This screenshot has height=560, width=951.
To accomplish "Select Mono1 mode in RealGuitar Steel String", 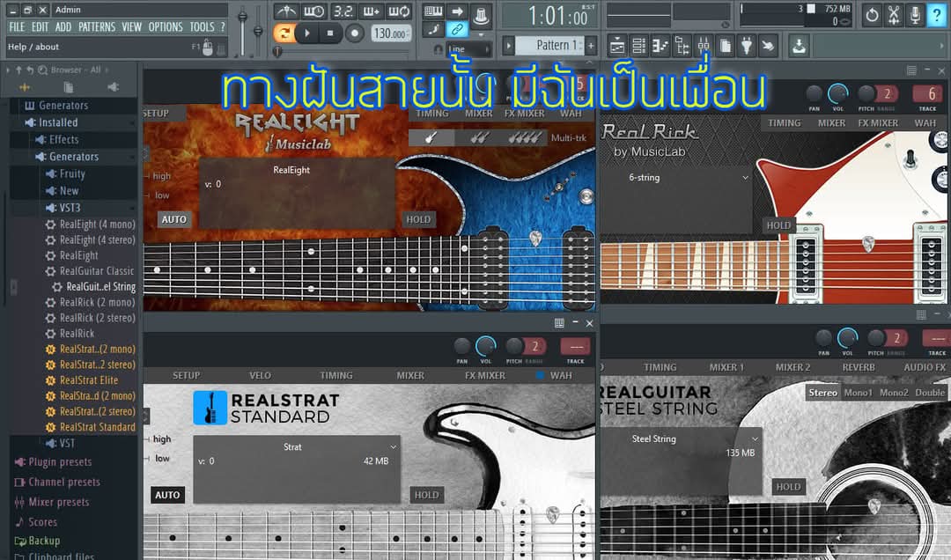I will click(x=858, y=393).
